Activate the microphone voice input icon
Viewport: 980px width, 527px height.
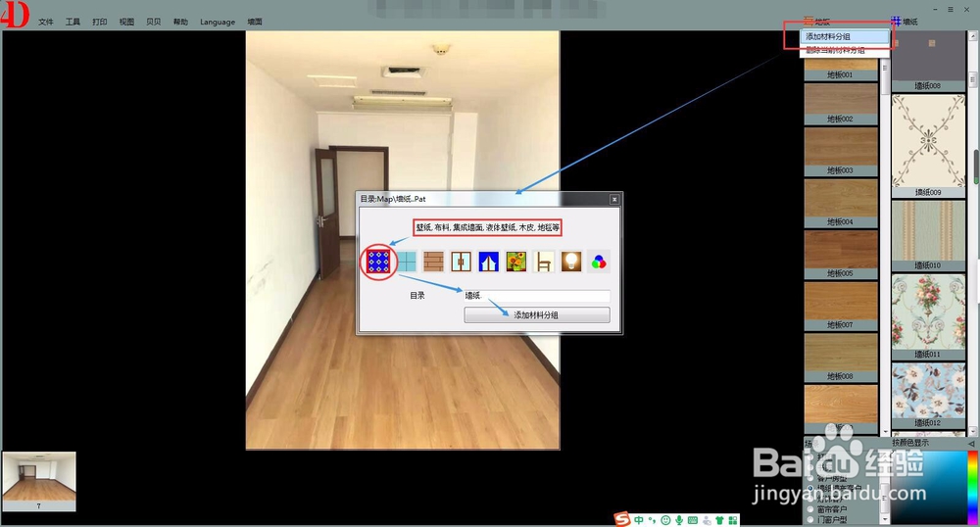679,519
